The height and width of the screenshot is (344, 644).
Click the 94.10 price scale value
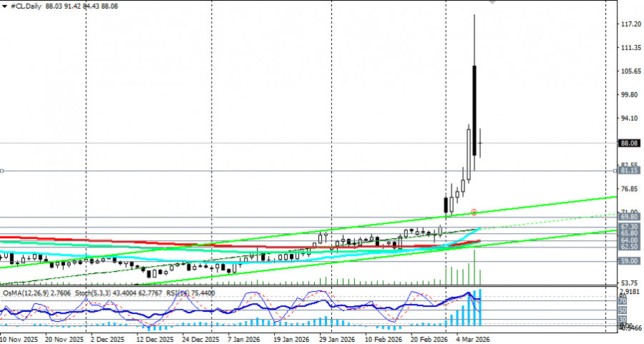(x=631, y=118)
